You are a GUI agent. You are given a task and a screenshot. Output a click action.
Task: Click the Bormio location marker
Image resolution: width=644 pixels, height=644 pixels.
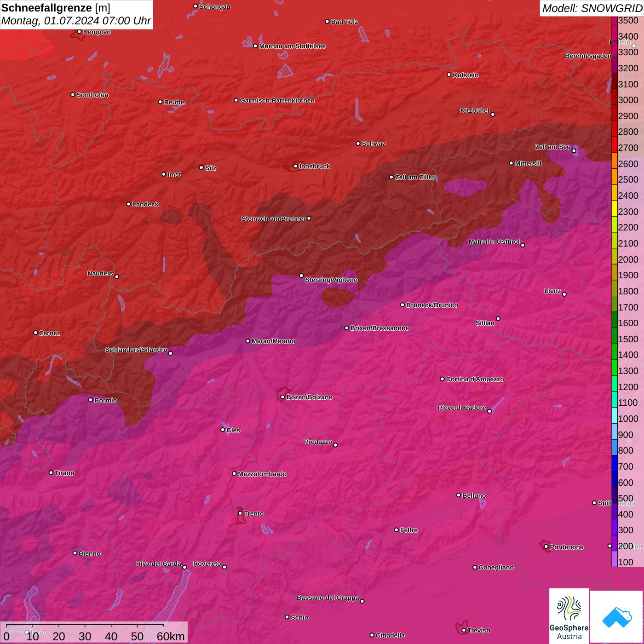click(91, 400)
